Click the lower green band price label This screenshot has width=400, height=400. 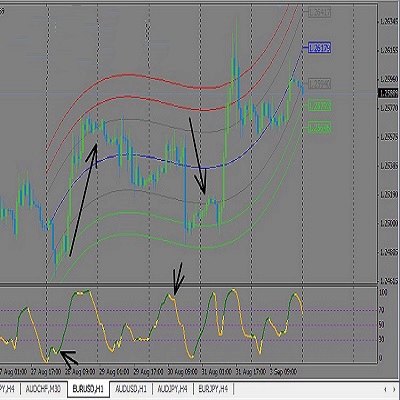point(319,127)
